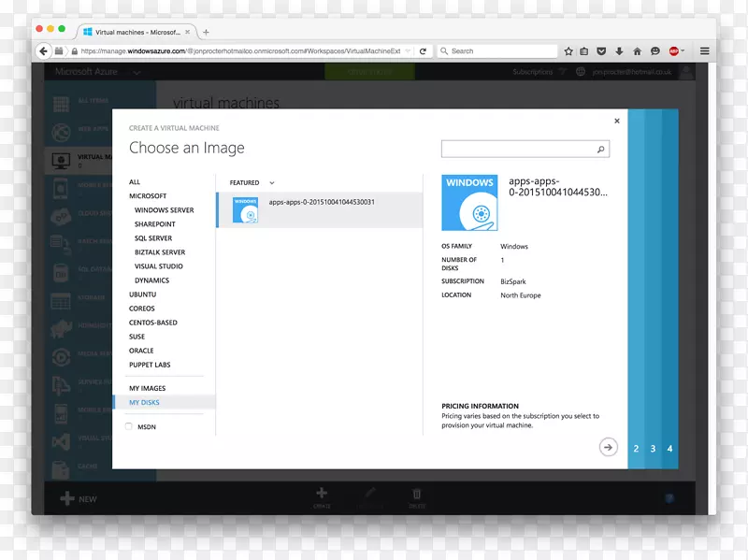
Task: Click the magnifier icon in image search box
Action: pyautogui.click(x=600, y=150)
